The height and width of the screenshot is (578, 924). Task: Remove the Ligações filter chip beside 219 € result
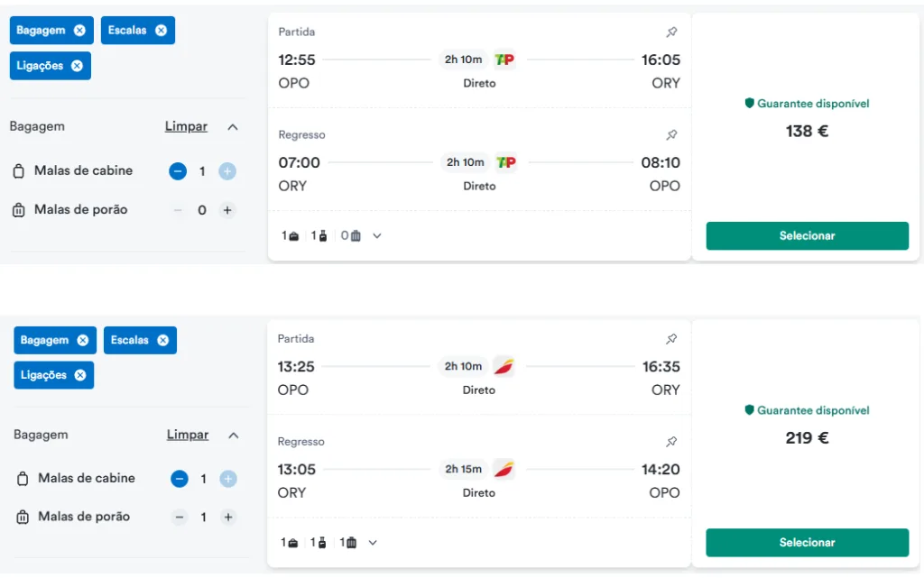click(80, 375)
